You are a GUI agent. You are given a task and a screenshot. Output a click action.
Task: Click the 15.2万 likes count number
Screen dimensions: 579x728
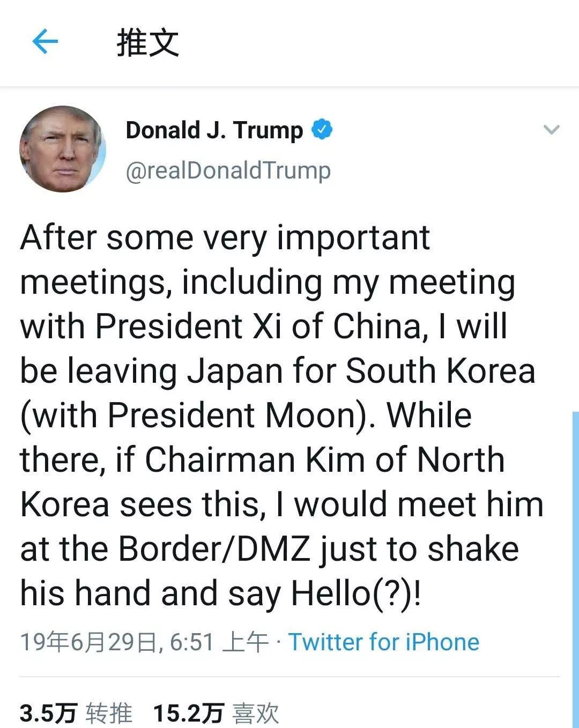[188, 714]
